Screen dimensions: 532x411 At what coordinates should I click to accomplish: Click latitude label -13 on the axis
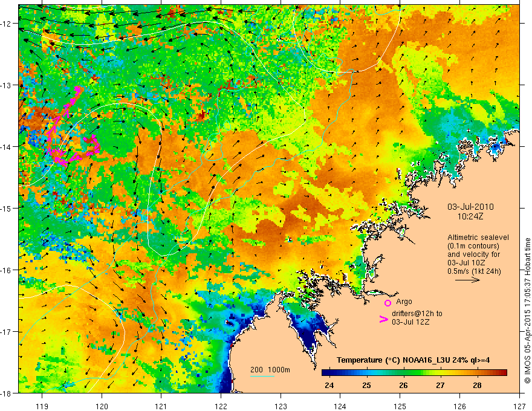[x=6, y=85]
